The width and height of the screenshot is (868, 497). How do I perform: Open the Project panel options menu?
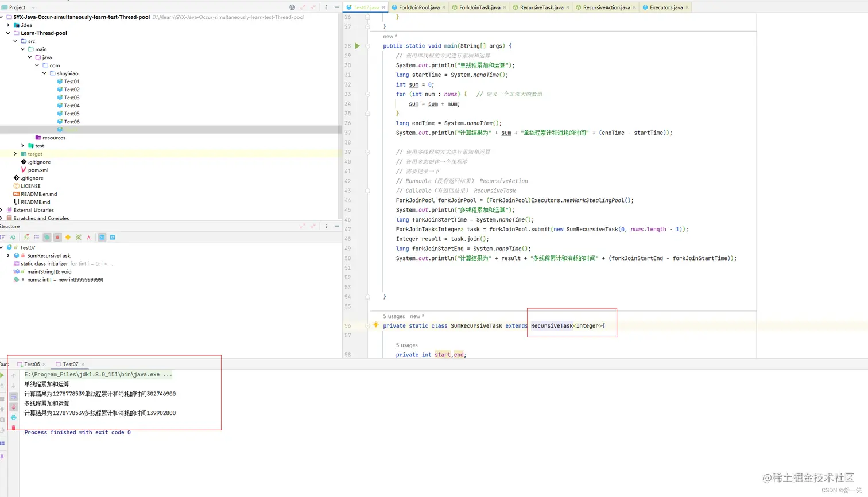point(326,7)
